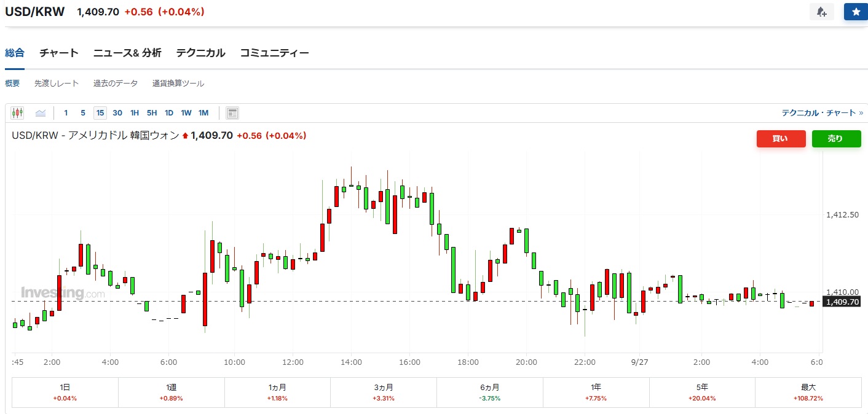This screenshot has width=868, height=414.
Task: Click the green 売り button
Action: 835,139
